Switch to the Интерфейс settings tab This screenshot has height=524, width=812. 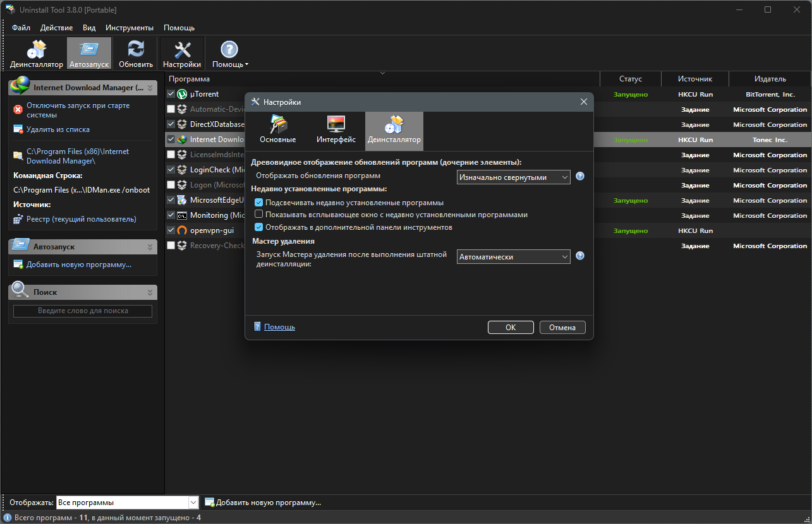click(336, 130)
